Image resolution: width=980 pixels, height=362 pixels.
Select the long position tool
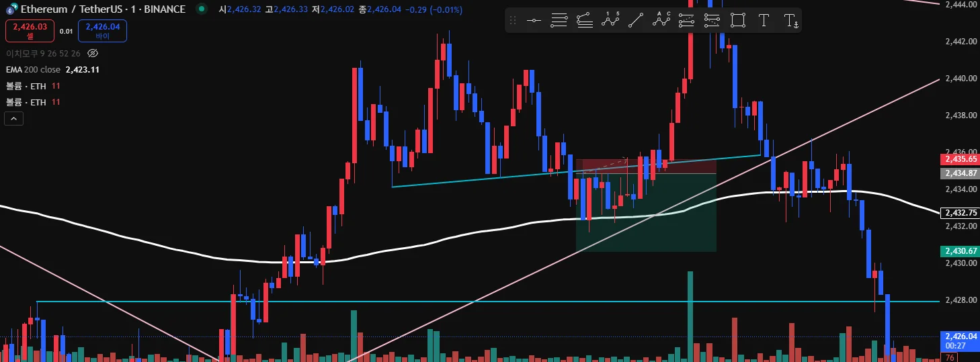(x=687, y=21)
